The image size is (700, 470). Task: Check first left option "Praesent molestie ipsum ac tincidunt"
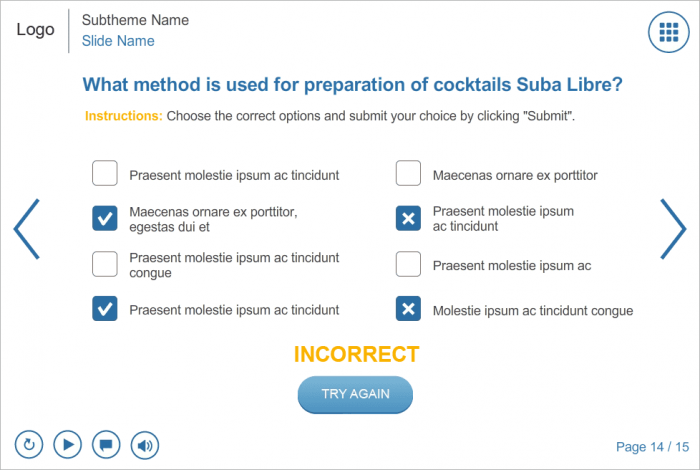(x=105, y=174)
